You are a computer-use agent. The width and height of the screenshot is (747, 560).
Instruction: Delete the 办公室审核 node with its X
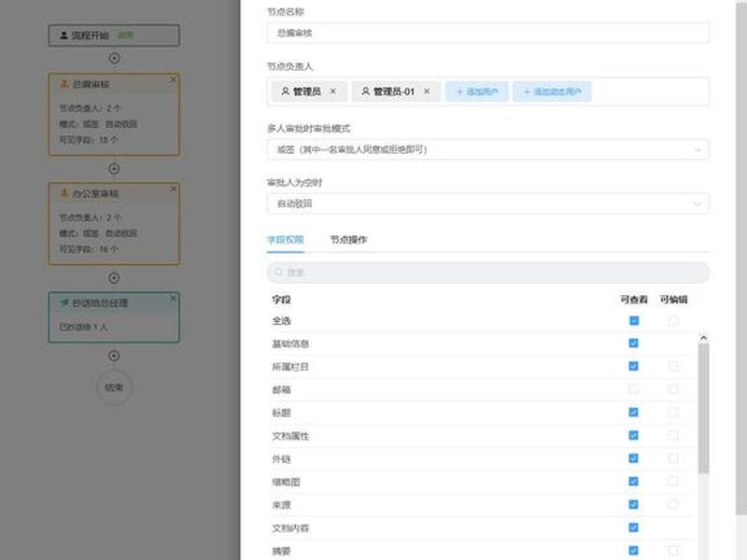(173, 189)
